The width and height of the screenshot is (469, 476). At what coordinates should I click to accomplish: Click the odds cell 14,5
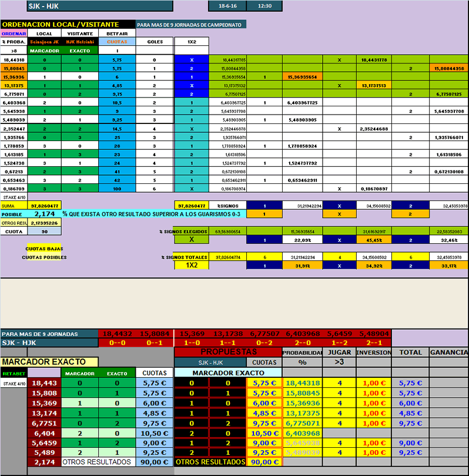(117, 129)
